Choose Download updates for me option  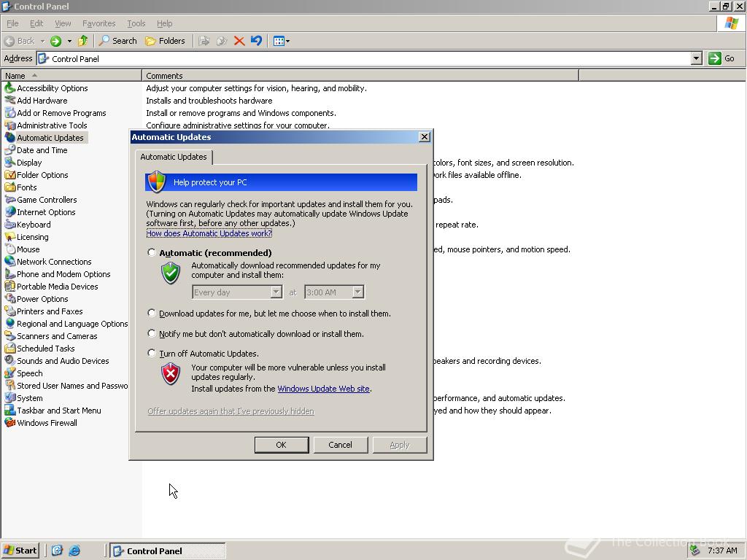pyautogui.click(x=152, y=313)
